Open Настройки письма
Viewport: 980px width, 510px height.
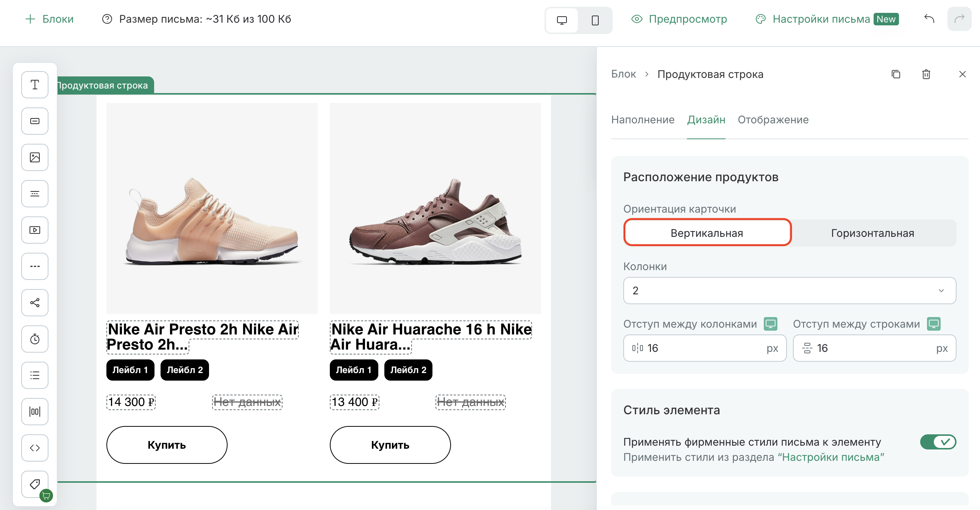(813, 19)
